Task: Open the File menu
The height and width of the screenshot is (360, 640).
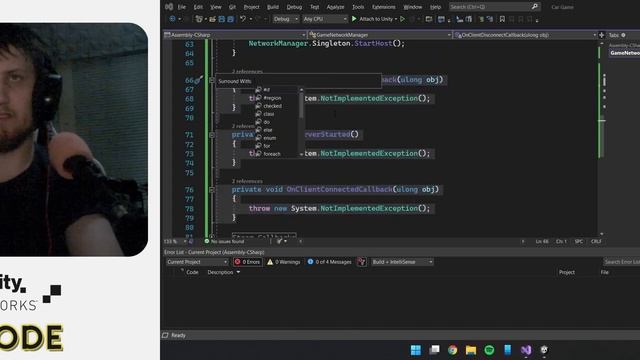Action: [x=182, y=7]
